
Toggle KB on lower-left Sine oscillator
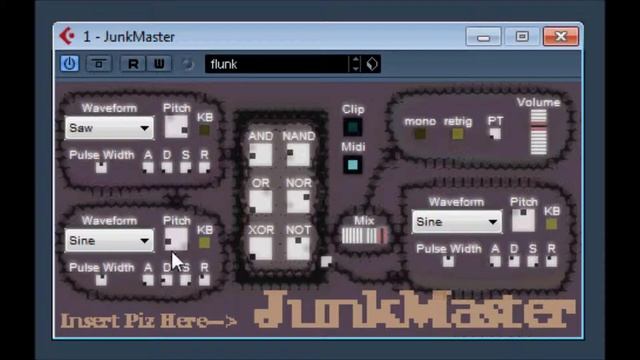[204, 243]
